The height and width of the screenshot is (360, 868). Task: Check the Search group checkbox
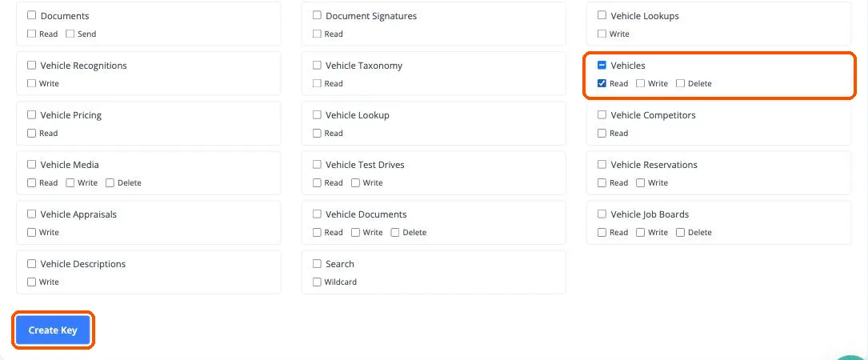click(x=317, y=264)
